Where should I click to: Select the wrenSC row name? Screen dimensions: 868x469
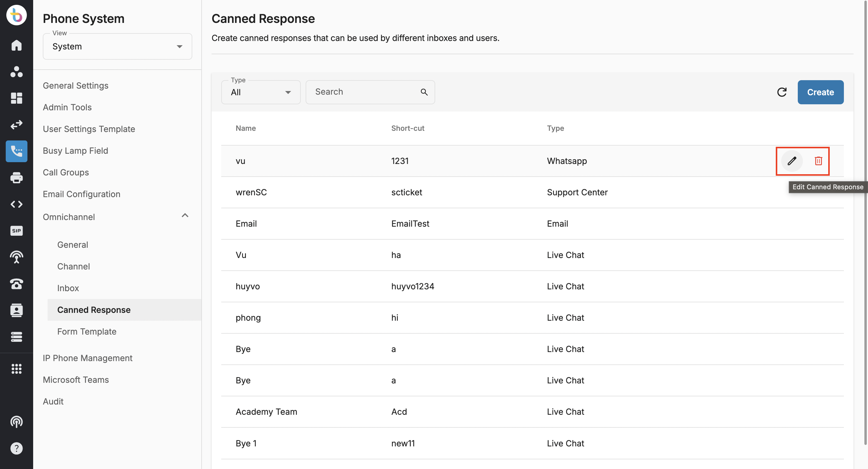click(x=251, y=192)
